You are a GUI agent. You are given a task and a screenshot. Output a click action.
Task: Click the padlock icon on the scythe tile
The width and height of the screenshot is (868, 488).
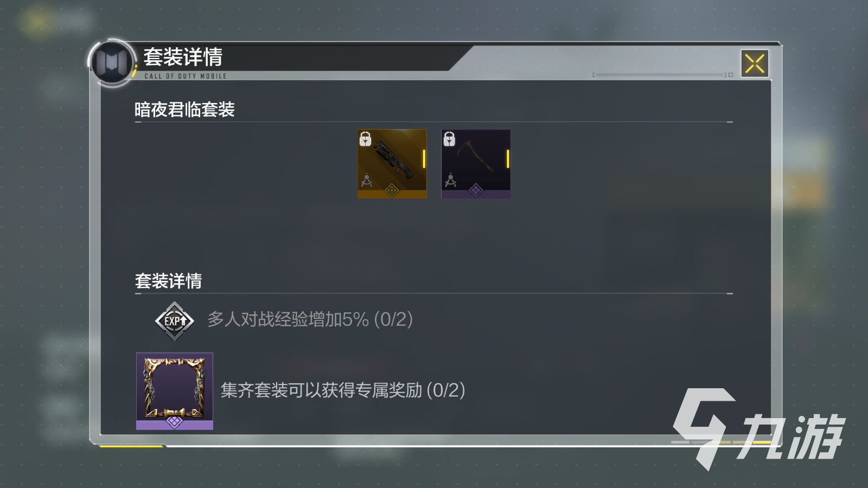point(449,139)
